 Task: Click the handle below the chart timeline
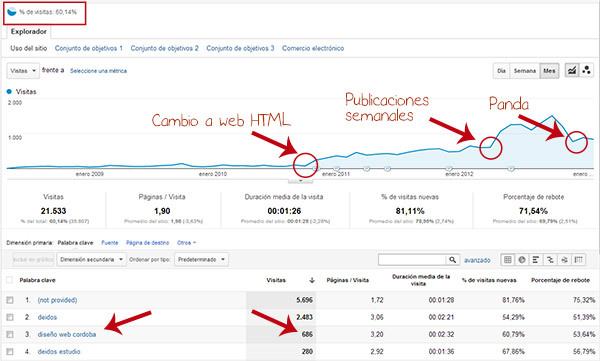tap(301, 180)
